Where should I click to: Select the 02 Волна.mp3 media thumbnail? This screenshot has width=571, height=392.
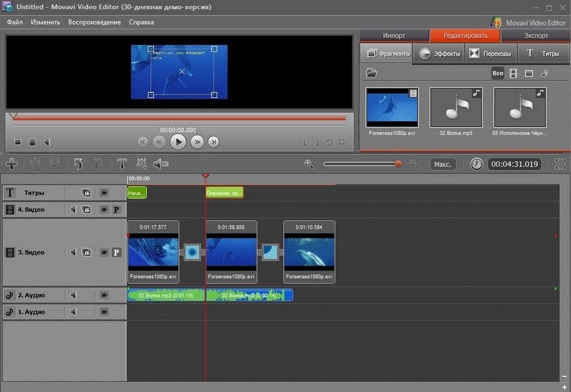point(456,108)
